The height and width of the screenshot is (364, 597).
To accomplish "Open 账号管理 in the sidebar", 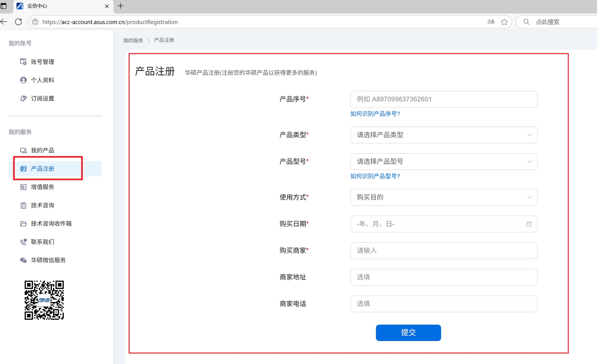I will pyautogui.click(x=42, y=62).
